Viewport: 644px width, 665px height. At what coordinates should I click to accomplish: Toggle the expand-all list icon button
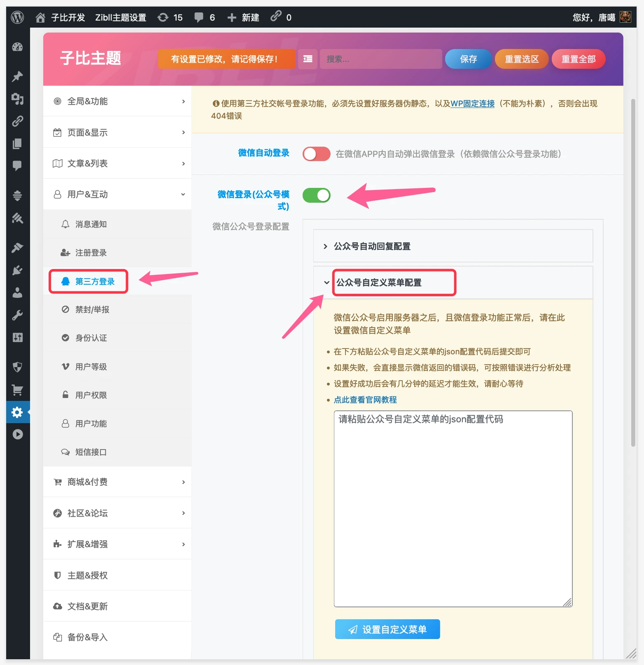click(x=308, y=59)
